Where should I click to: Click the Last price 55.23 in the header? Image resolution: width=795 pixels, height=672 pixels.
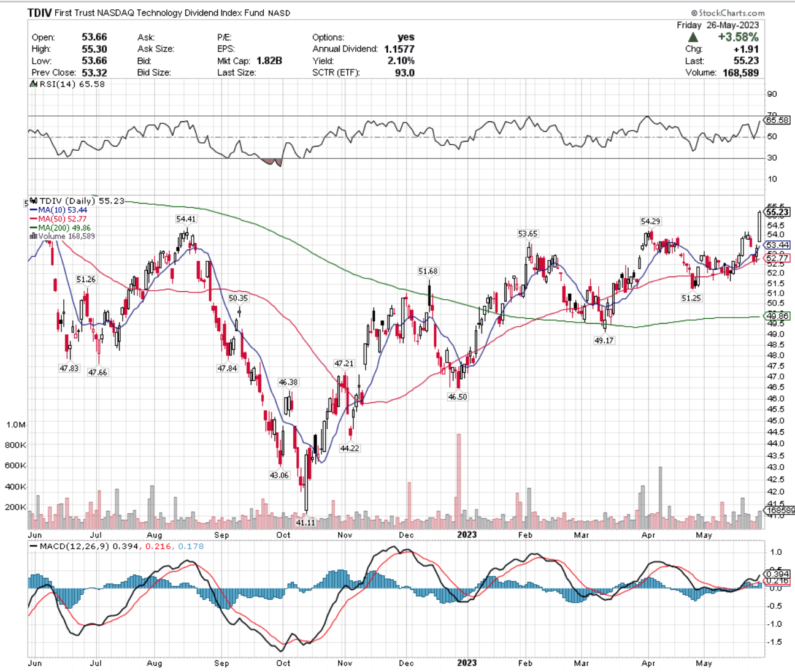(x=746, y=61)
